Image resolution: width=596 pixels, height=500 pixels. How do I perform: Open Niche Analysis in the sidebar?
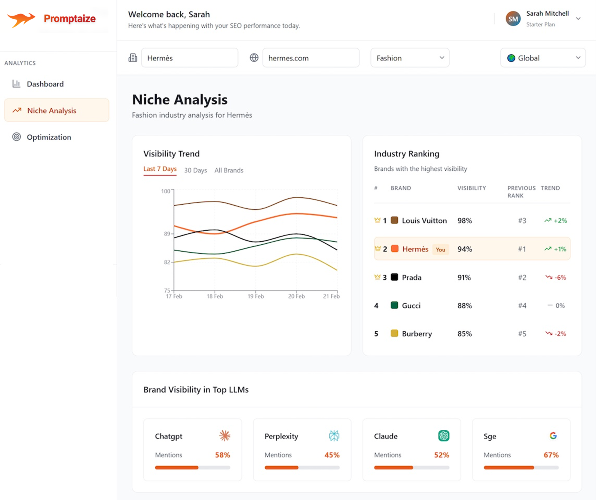click(57, 110)
